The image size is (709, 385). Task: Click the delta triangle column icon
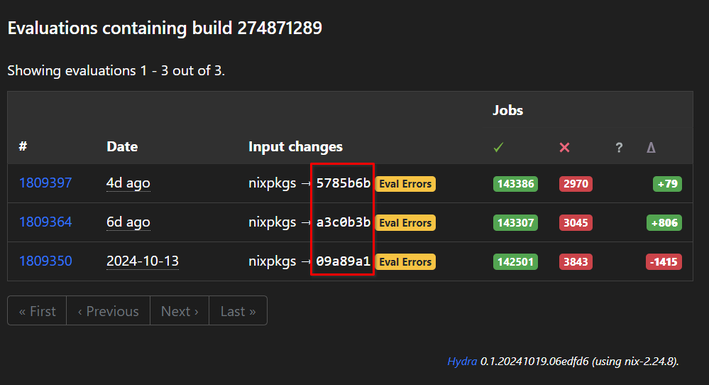(x=651, y=147)
